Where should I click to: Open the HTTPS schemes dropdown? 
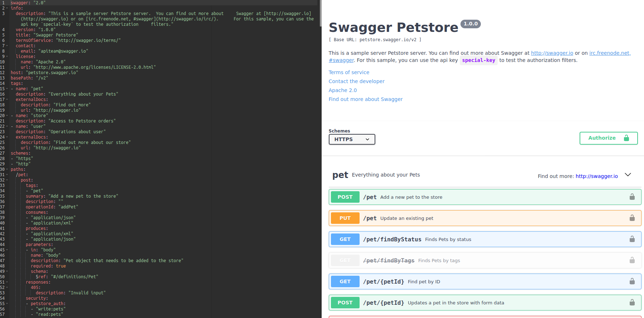tap(352, 139)
